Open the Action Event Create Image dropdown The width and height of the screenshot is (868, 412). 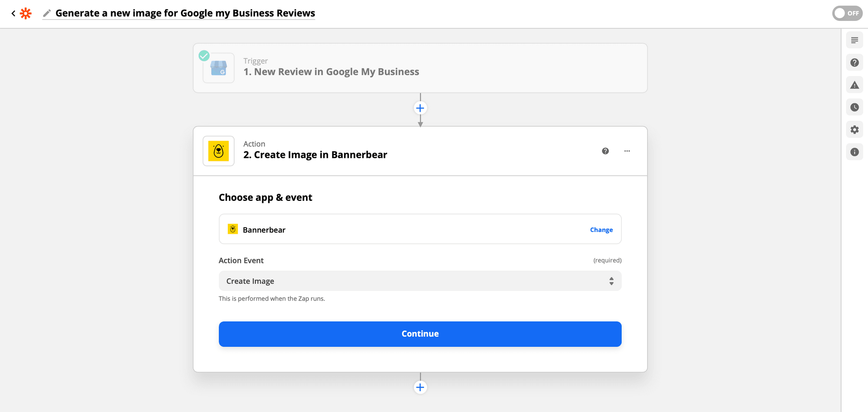[420, 281]
